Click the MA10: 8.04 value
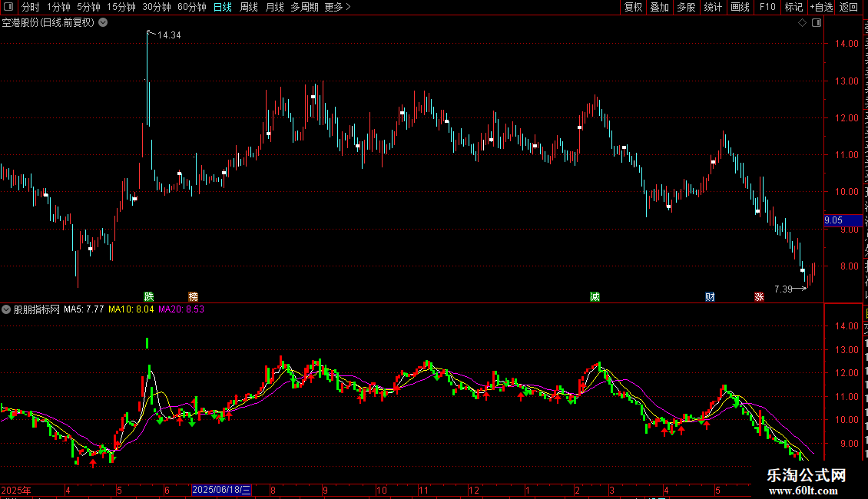The height and width of the screenshot is (499, 868). click(x=131, y=309)
